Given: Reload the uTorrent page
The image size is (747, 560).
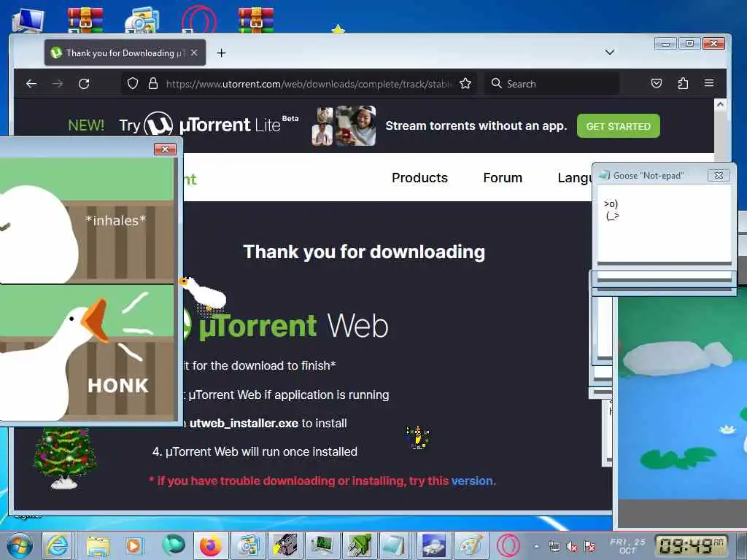Looking at the screenshot, I should coord(85,84).
